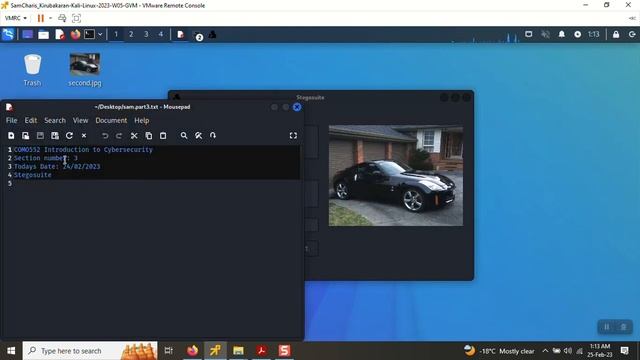Click the 'Introduction to Cybersecurity' line

[x=83, y=150]
